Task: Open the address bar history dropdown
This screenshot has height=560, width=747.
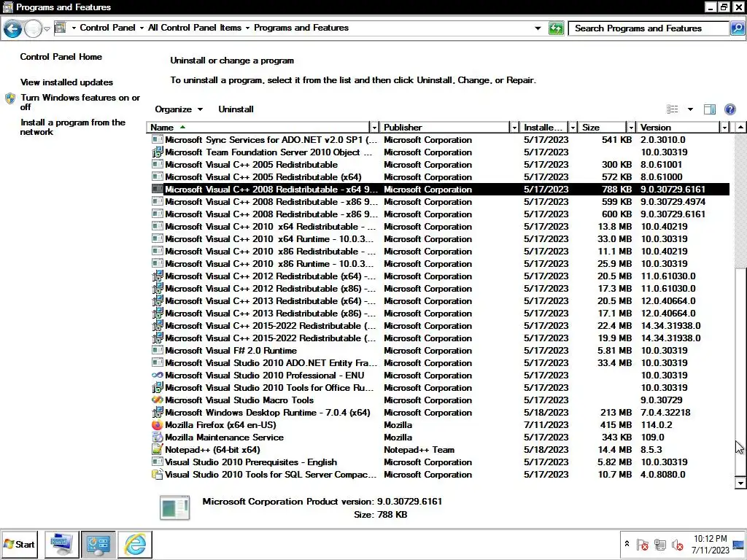Action: point(538,28)
